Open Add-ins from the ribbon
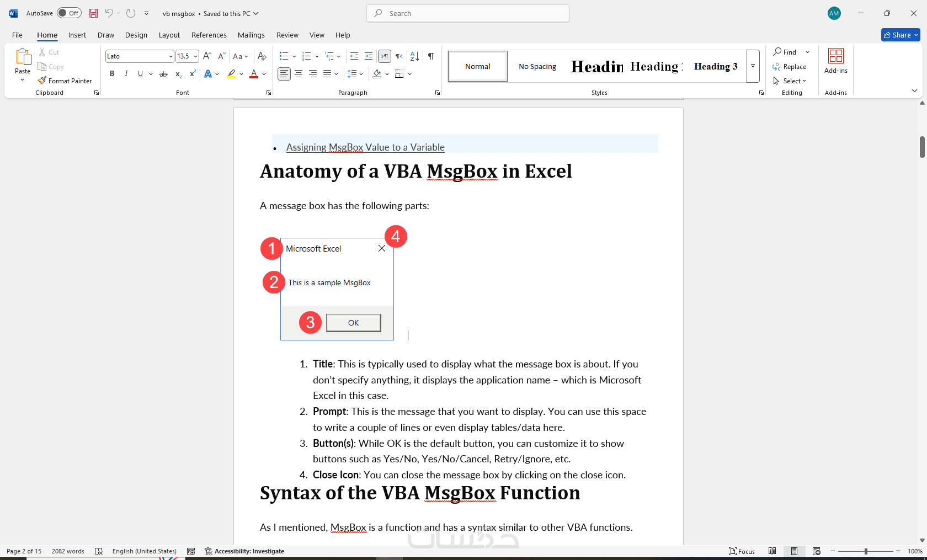 click(836, 61)
